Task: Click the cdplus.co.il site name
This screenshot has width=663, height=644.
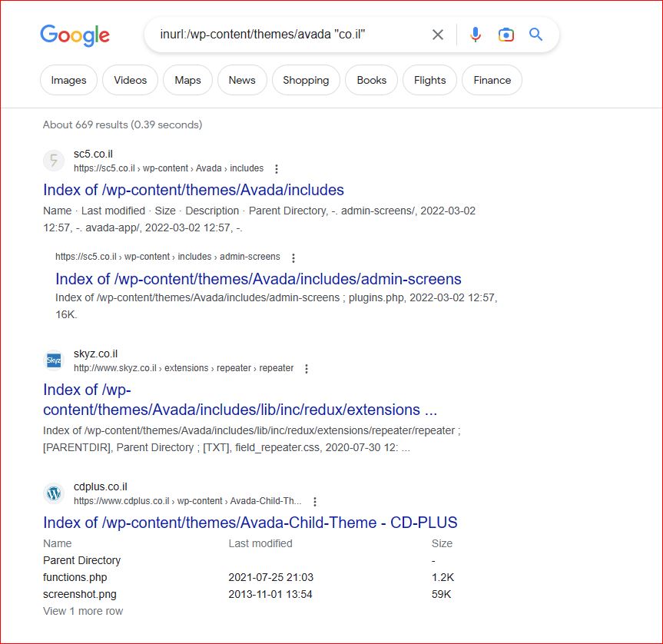Action: tap(100, 486)
